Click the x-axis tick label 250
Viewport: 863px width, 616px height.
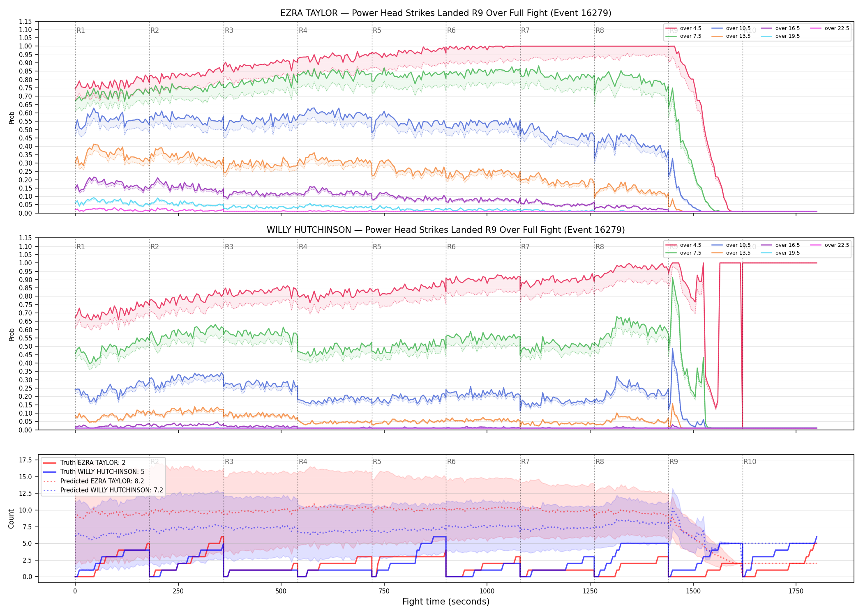[x=178, y=591]
